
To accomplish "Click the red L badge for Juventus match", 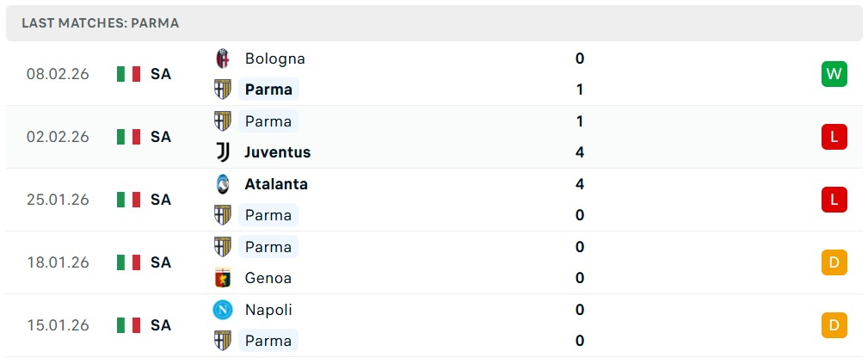I will [834, 137].
